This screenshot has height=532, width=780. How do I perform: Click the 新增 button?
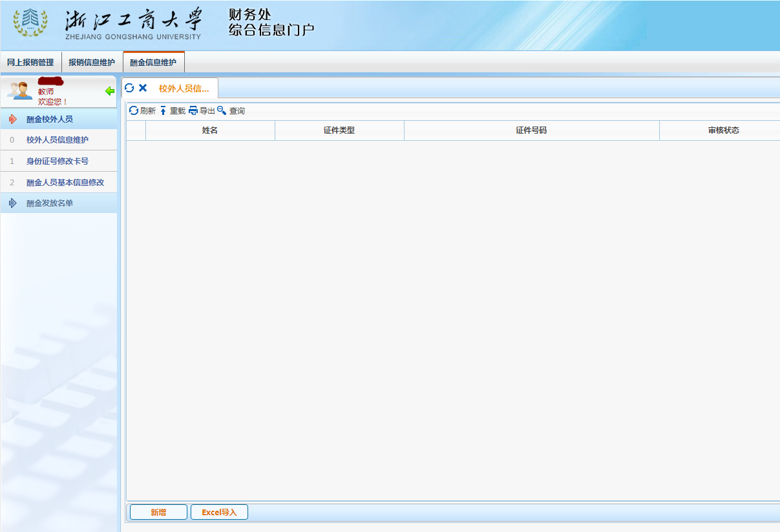[158, 511]
